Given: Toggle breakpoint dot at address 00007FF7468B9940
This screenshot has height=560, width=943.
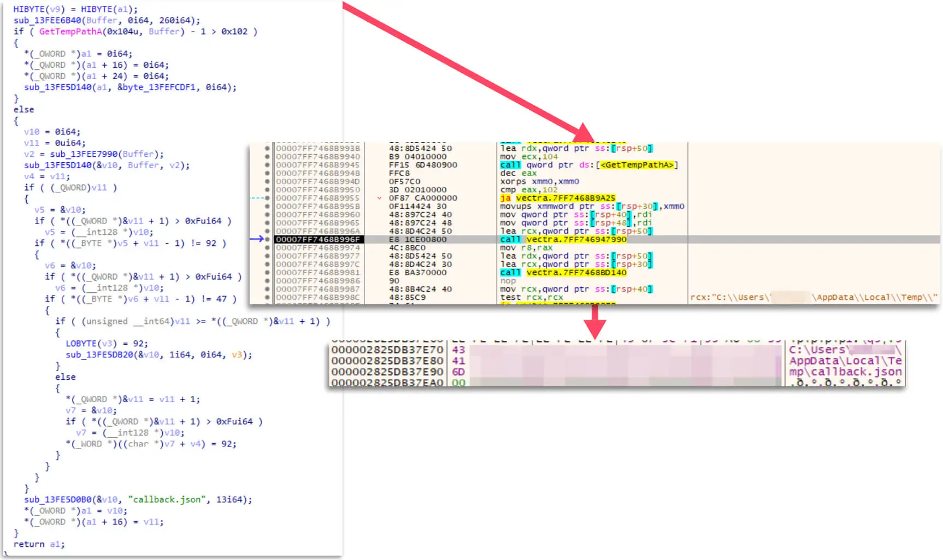Looking at the screenshot, I should pos(267,157).
